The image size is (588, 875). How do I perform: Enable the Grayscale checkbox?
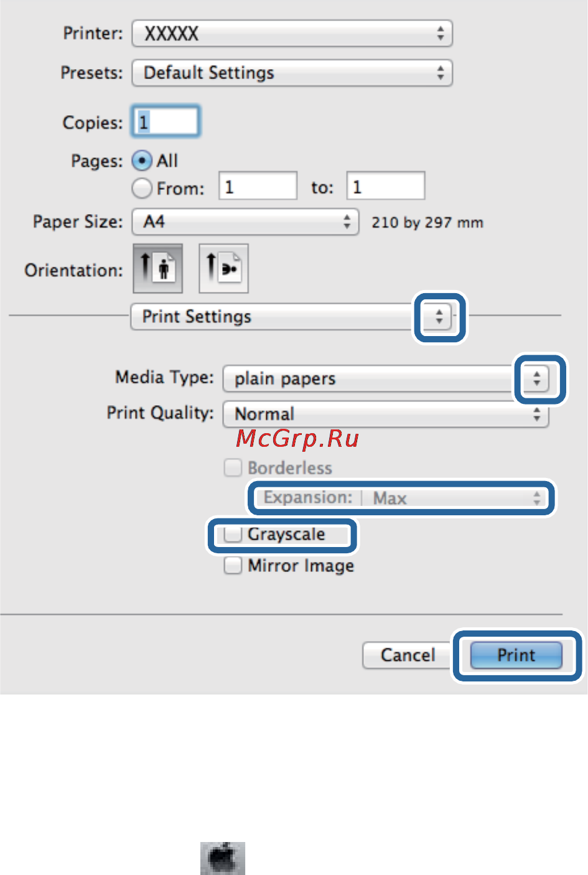233,535
